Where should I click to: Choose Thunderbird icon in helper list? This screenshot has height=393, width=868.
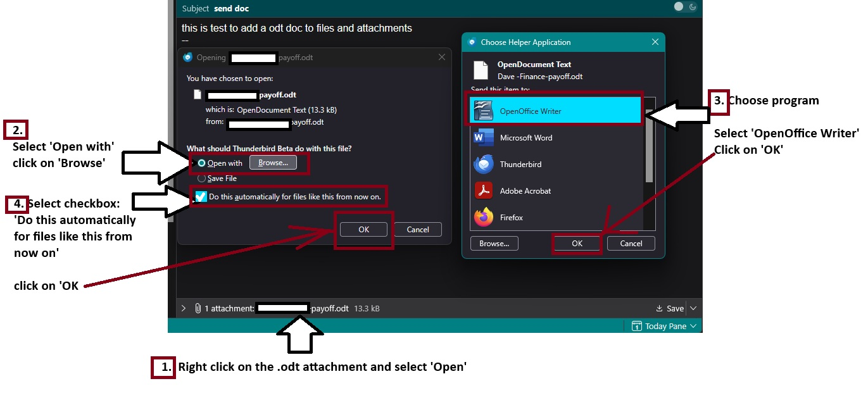484,165
